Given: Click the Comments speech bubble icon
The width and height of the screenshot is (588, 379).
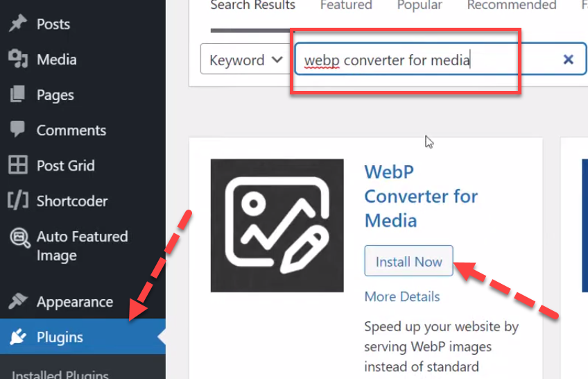Looking at the screenshot, I should (17, 129).
